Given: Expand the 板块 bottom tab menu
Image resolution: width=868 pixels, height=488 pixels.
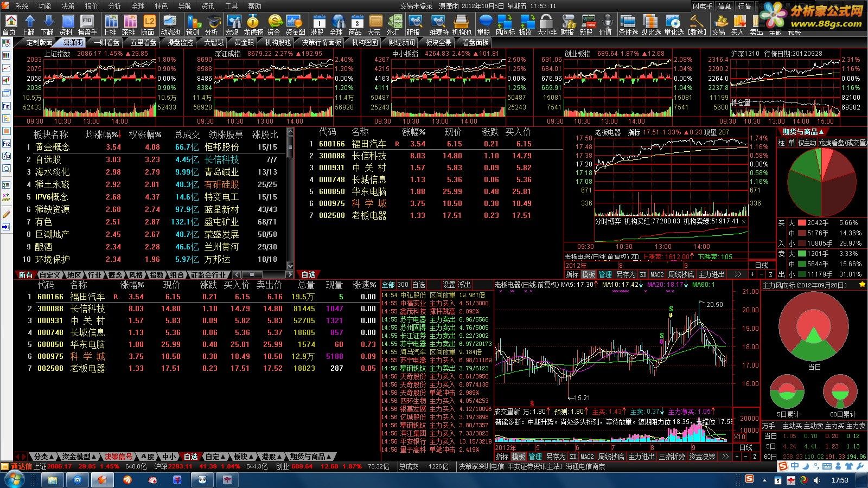Looking at the screenshot, I should coord(243,457).
